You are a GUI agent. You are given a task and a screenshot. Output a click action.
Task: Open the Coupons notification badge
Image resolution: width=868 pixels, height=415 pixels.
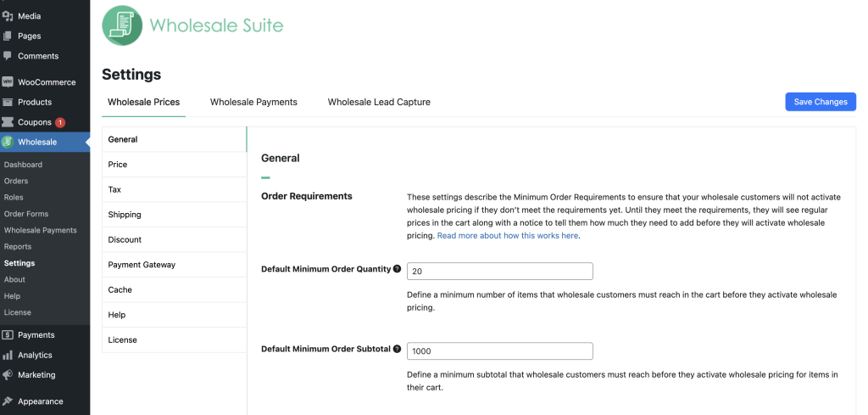60,122
